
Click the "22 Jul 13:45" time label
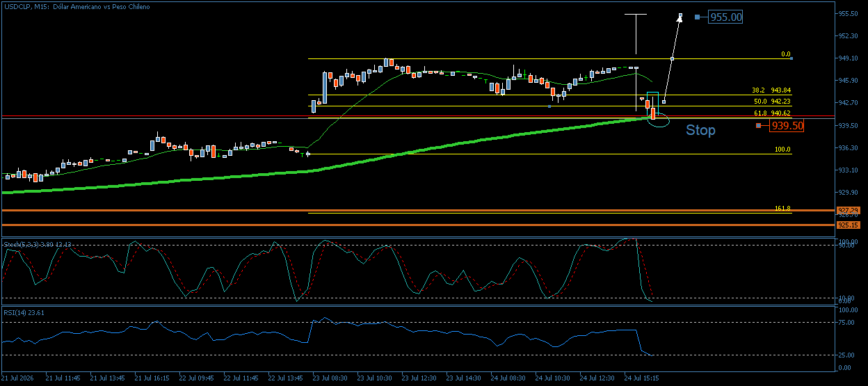(x=285, y=378)
